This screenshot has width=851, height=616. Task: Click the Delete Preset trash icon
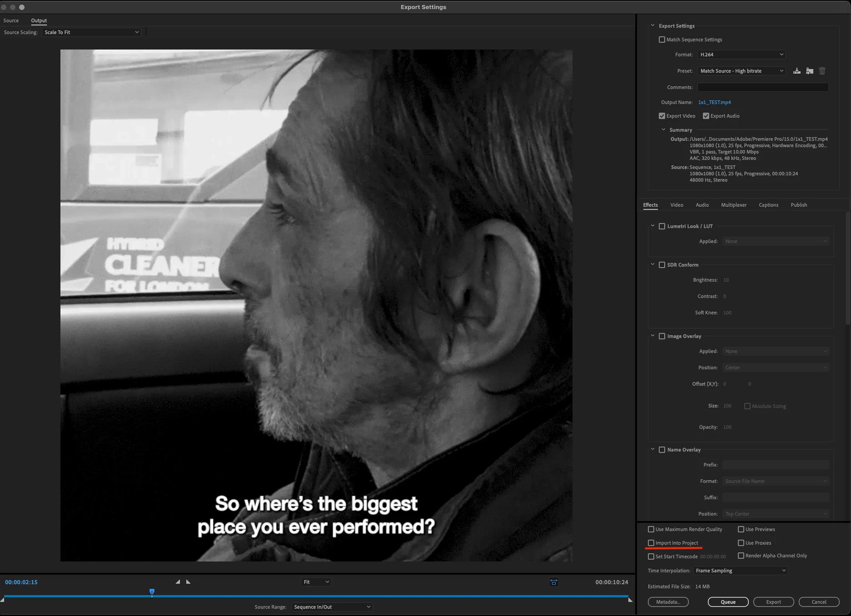click(x=822, y=71)
